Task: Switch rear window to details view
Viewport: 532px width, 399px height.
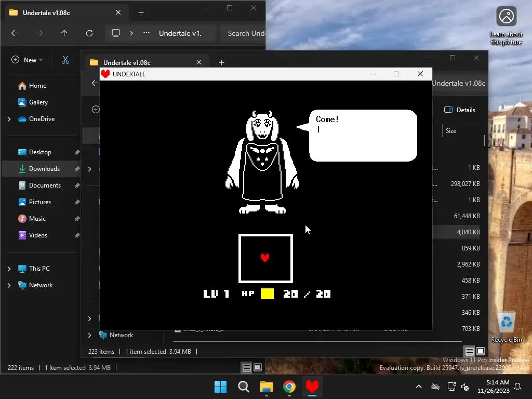Action: click(247, 367)
